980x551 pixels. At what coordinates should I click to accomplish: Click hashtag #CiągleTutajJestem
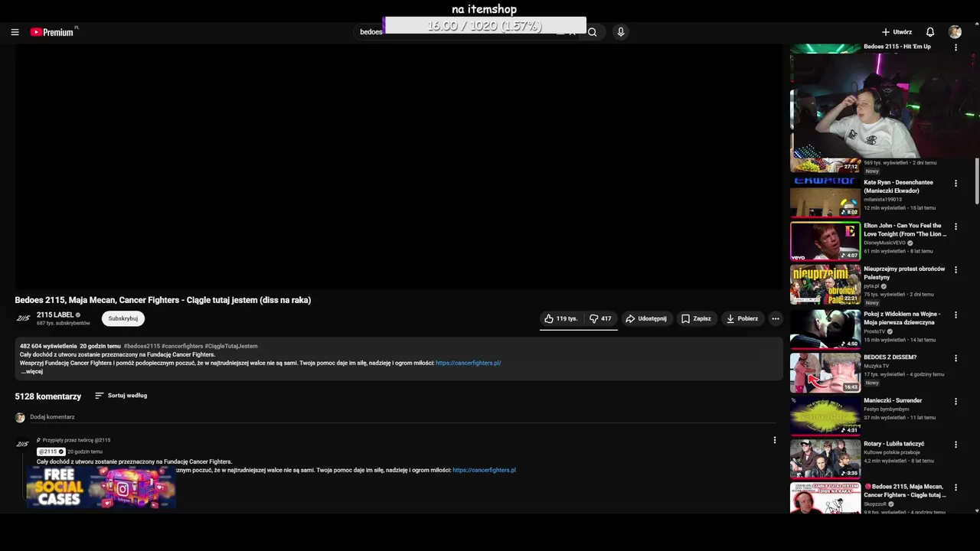231,346
